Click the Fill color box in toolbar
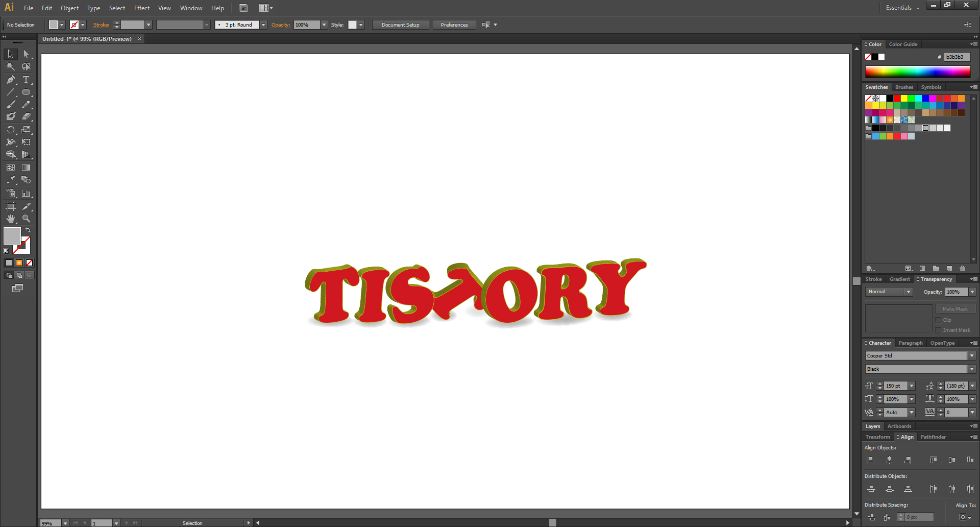Image resolution: width=980 pixels, height=527 pixels. pyautogui.click(x=12, y=236)
